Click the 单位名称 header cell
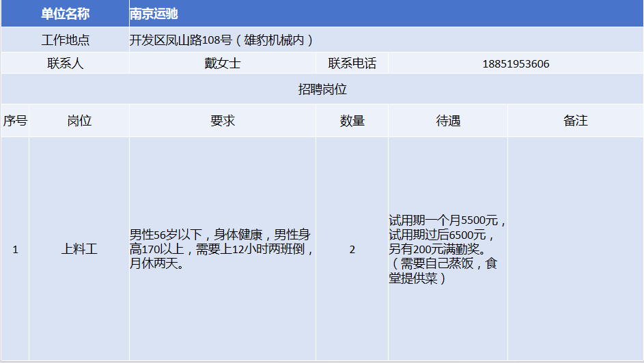Screen dimensions: 644x363 coord(65,14)
